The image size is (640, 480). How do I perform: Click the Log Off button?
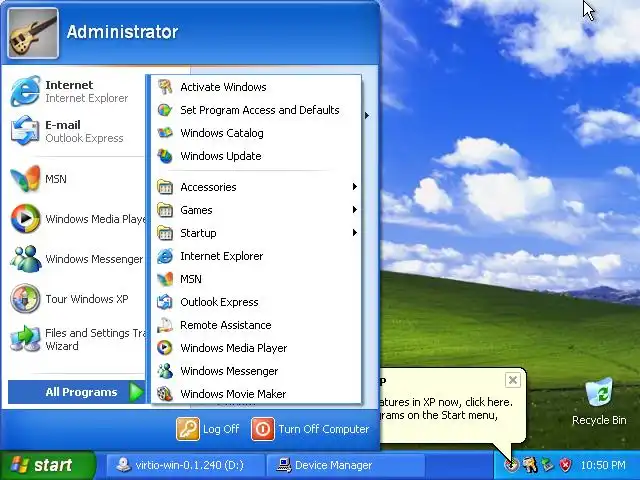[x=208, y=429]
